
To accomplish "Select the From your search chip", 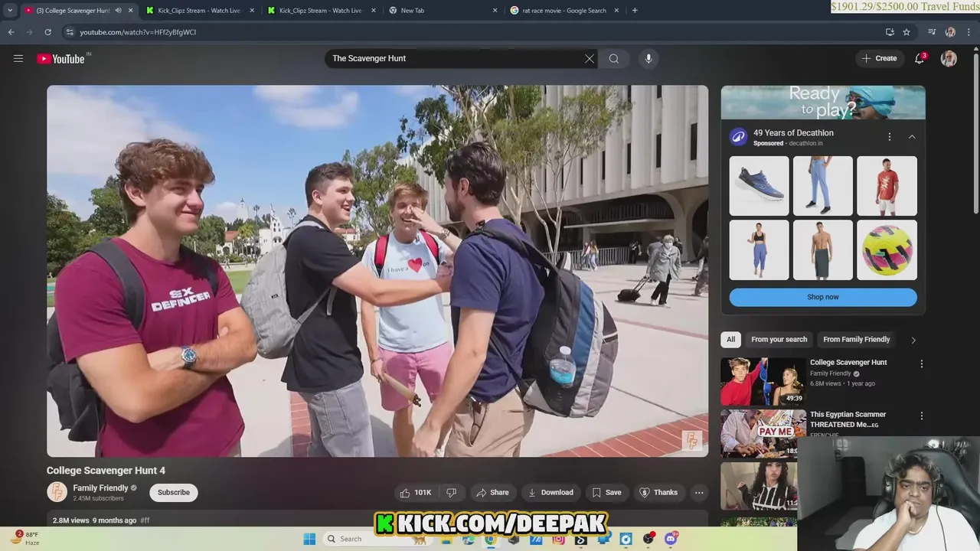I will 779,340.
